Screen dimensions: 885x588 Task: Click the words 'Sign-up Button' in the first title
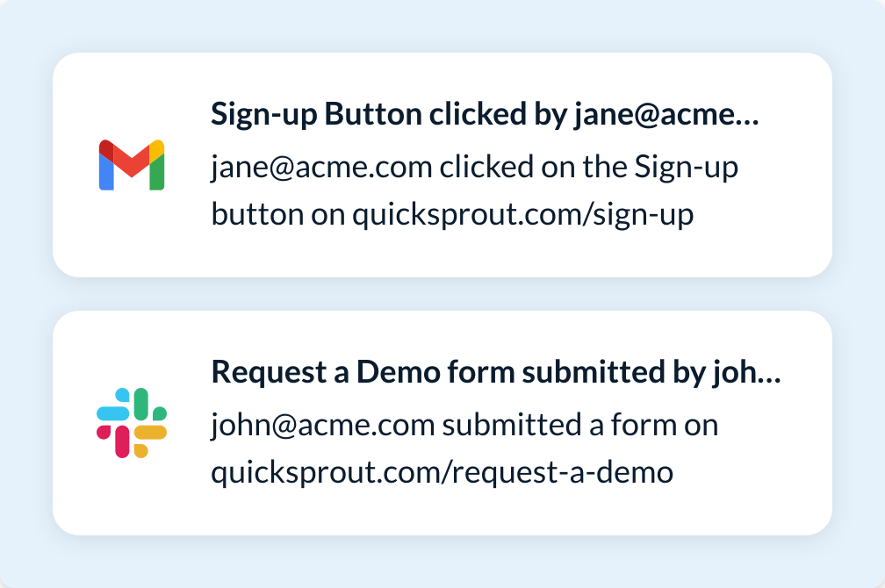click(x=316, y=115)
